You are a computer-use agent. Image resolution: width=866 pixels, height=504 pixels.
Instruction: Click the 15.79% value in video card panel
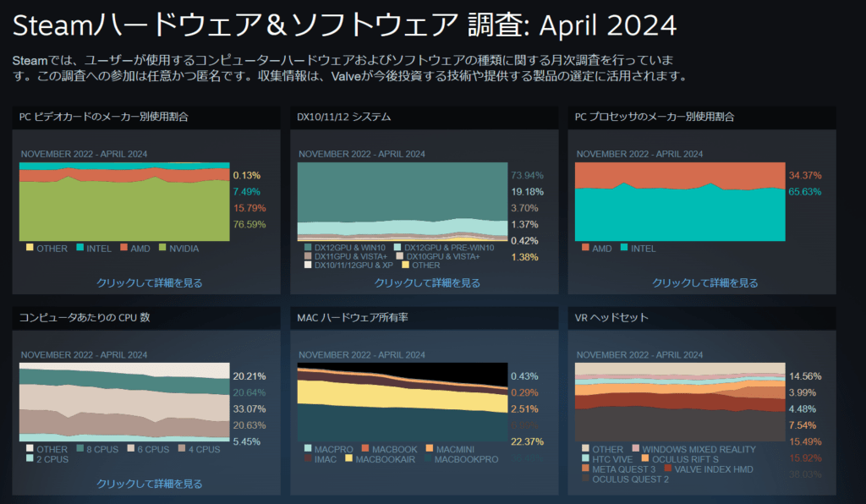pyautogui.click(x=249, y=208)
